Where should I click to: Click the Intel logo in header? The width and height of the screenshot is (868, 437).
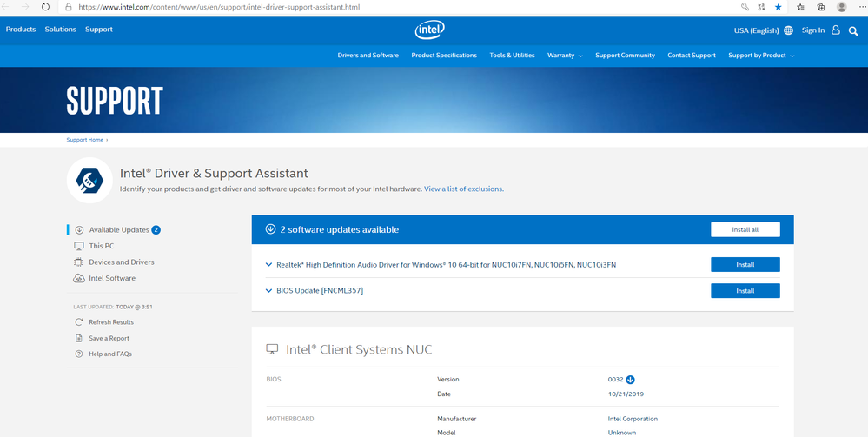click(x=429, y=30)
